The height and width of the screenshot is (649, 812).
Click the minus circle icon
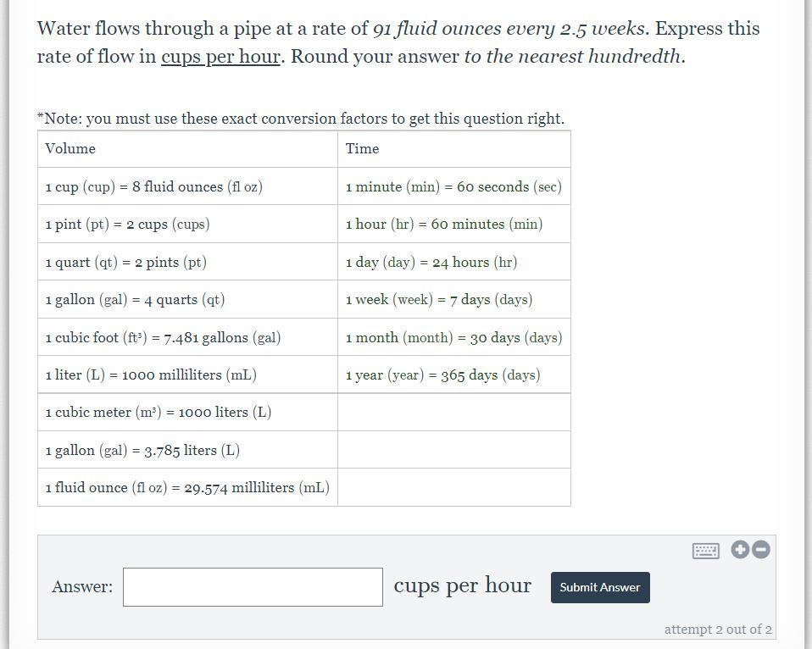[x=761, y=549]
